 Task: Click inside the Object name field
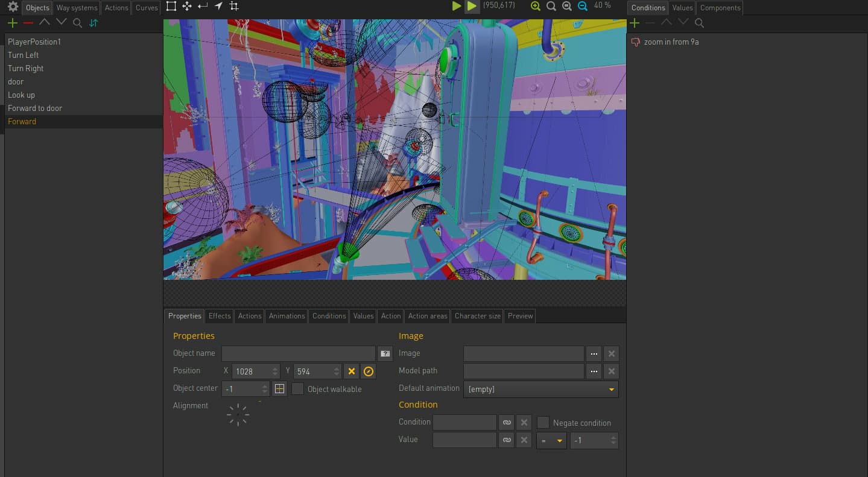click(x=298, y=354)
